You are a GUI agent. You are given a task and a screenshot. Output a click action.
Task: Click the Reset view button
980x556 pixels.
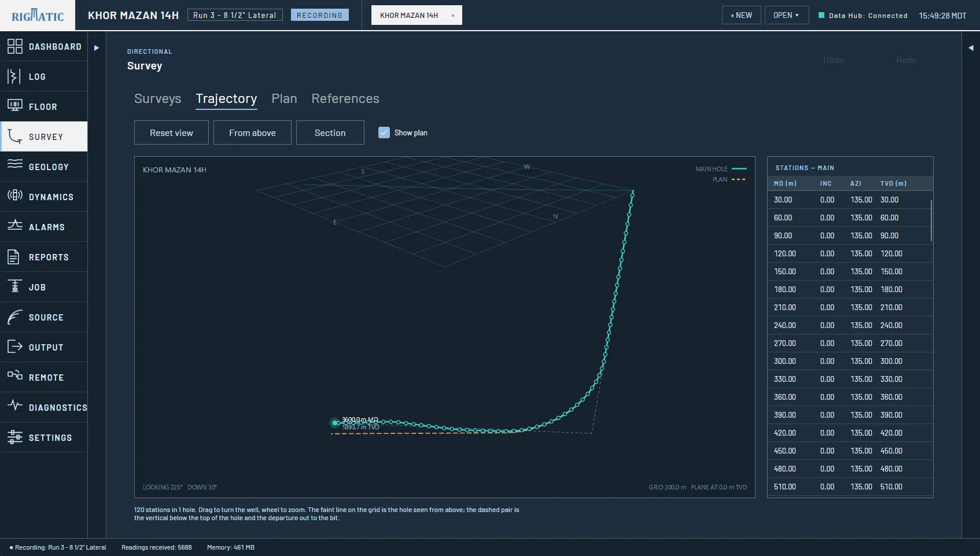coord(171,132)
